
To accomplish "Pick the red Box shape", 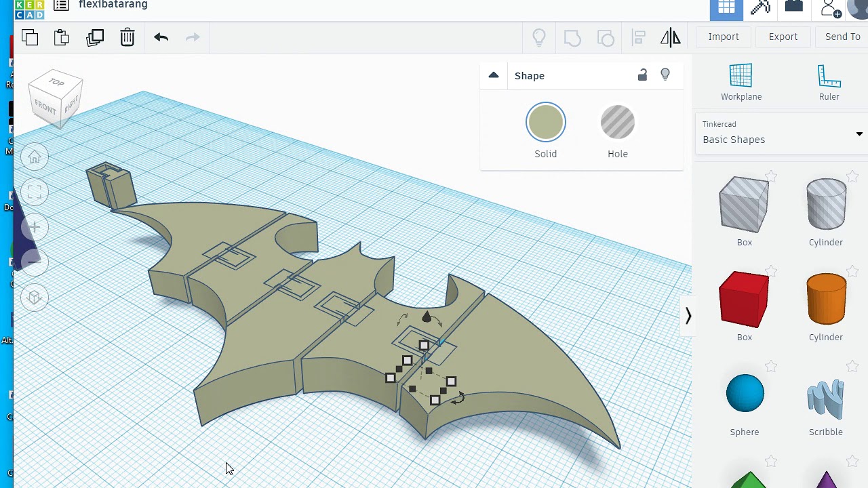I will pyautogui.click(x=744, y=300).
